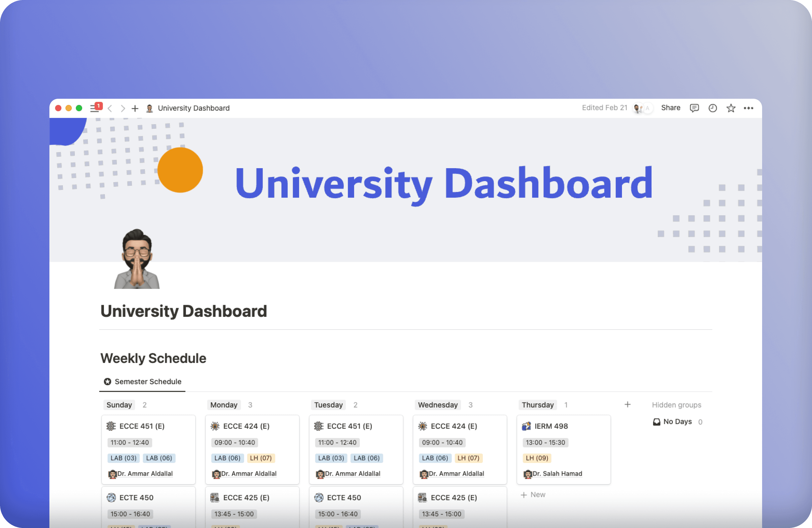This screenshot has height=528, width=812.
Task: Select University Dashboard in the breadcrumb
Action: tap(193, 108)
